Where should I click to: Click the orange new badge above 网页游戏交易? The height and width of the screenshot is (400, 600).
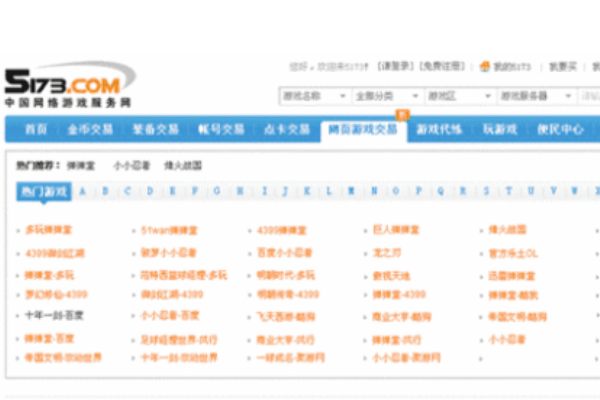pyautogui.click(x=402, y=114)
